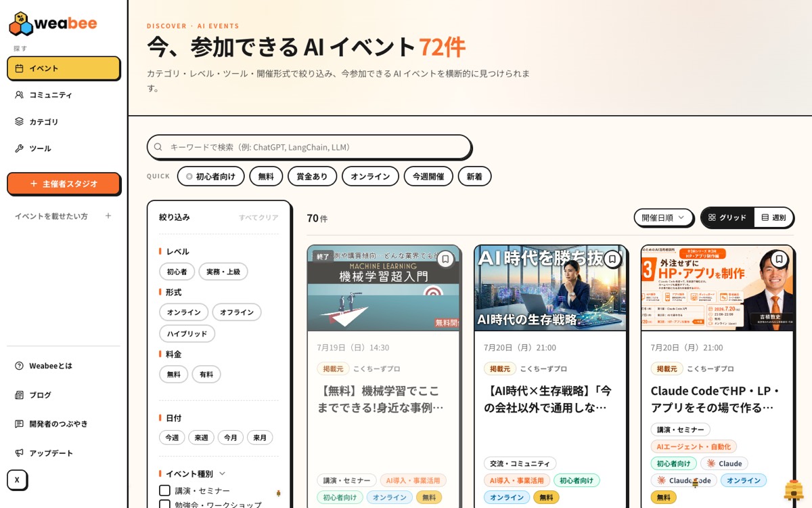812x508 pixels.
Task: Click the 7月19日（日）14:30 date text
Action: click(x=353, y=347)
